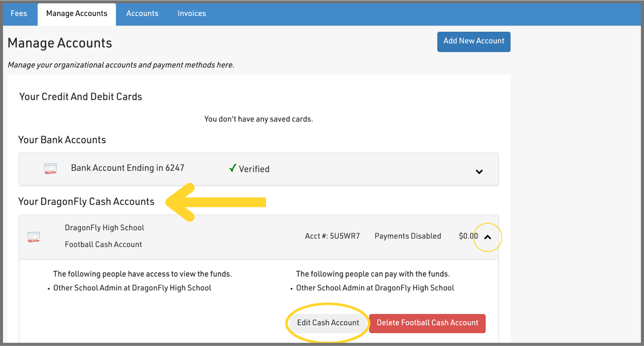Open the Accounts tab
Screen dimensions: 644x346
point(142,14)
